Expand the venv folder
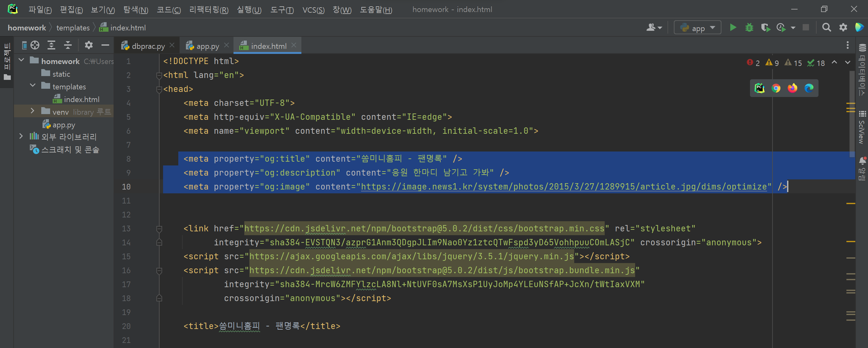 [x=32, y=111]
